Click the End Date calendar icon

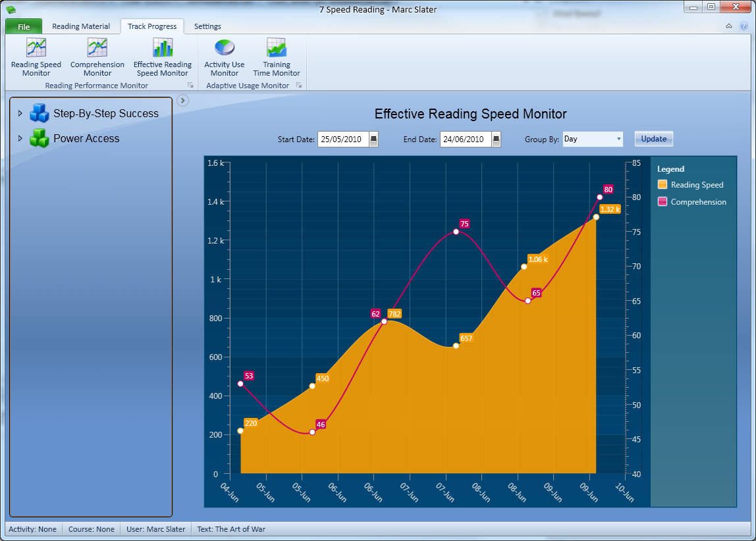(496, 139)
